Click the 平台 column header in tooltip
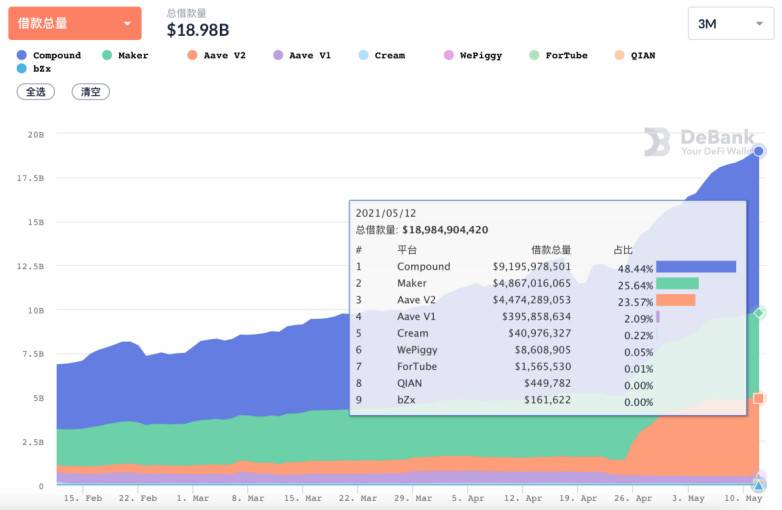Screen dimensions: 782x510 407,250
